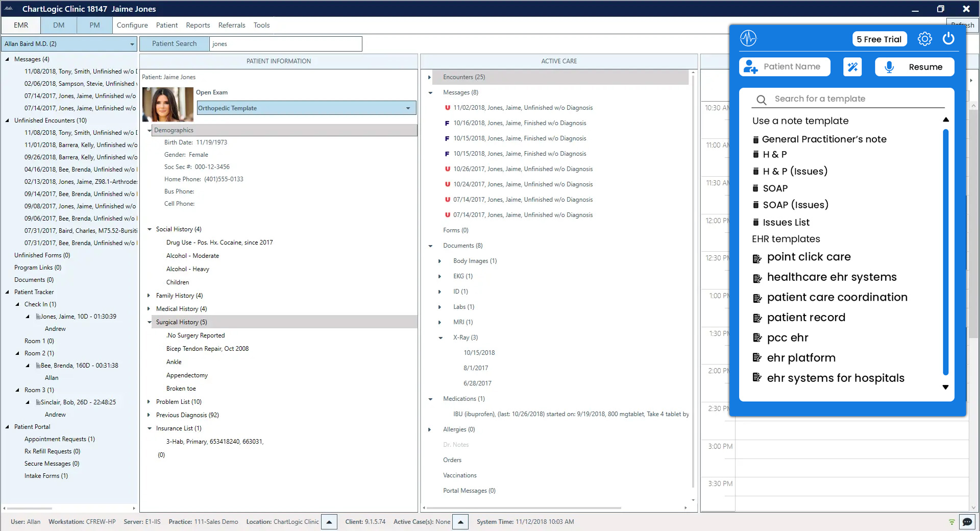
Task: Click the circular waveform logo in the overlay
Action: click(x=748, y=38)
